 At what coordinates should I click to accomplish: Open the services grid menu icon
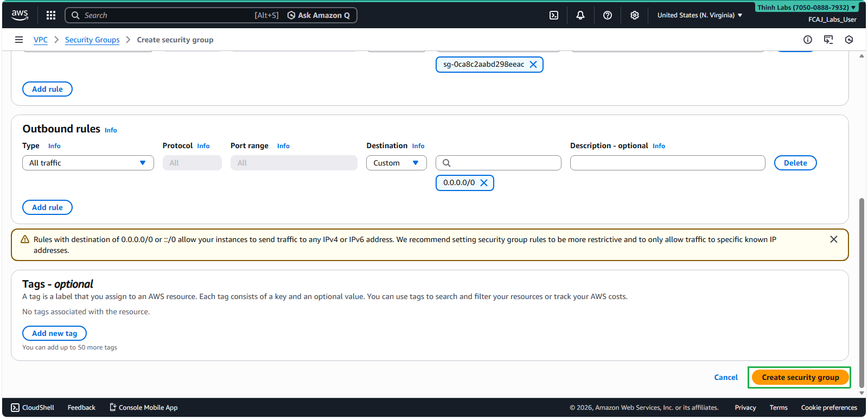coord(51,15)
